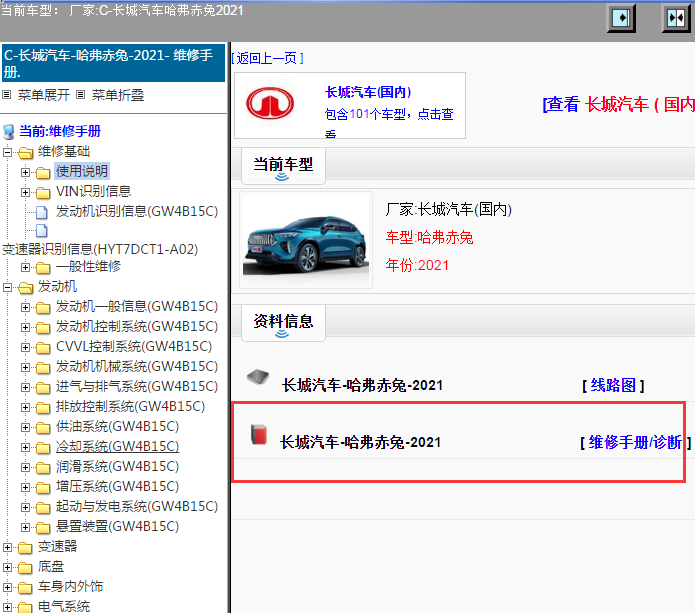695x613 pixels.
Task: Click the 返回上一页 link
Action: (x=267, y=58)
